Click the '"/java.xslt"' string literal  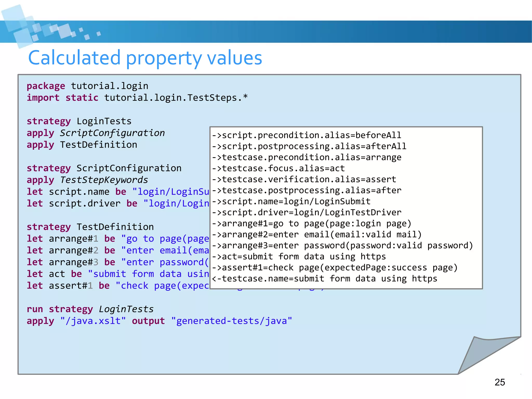[x=93, y=321]
